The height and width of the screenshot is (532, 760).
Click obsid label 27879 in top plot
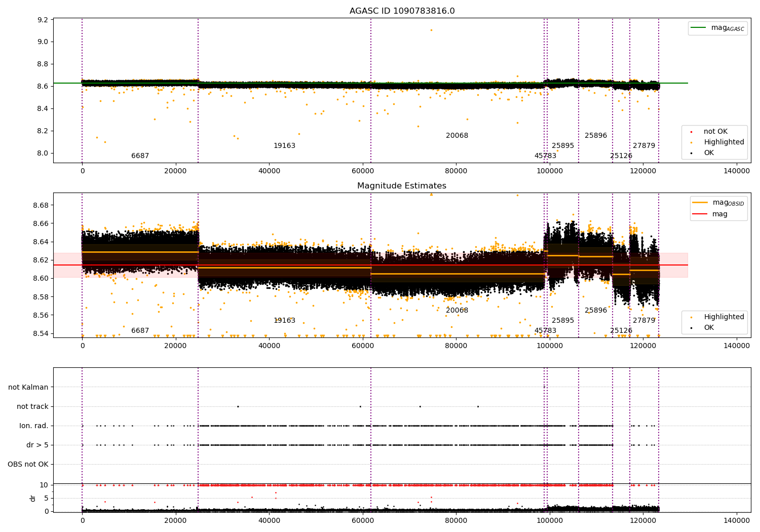click(x=644, y=146)
